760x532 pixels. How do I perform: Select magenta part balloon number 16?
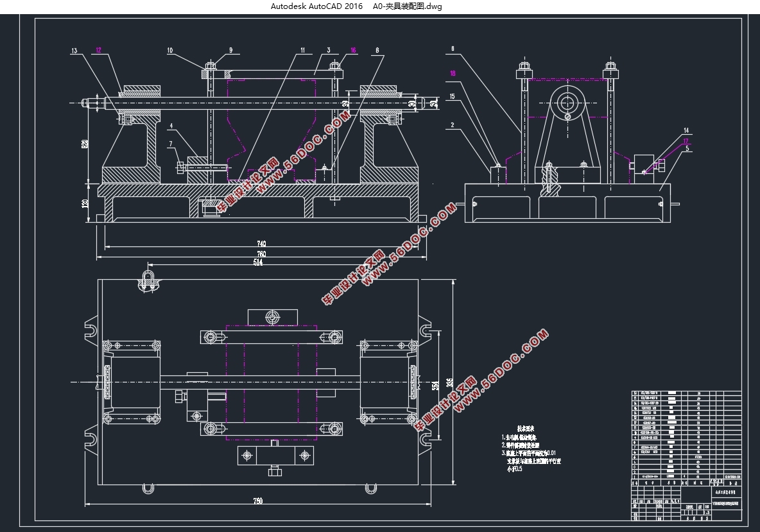[353, 51]
